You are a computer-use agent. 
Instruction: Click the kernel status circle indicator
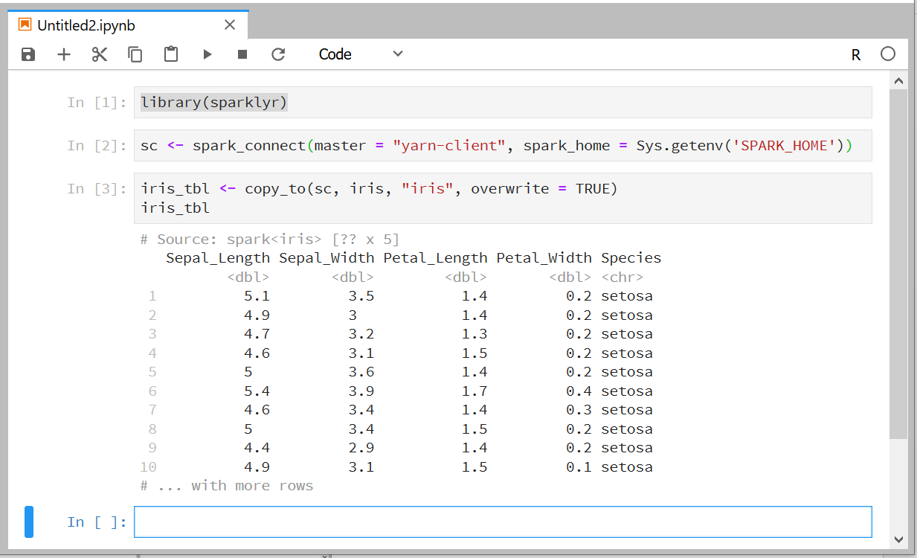coord(887,54)
